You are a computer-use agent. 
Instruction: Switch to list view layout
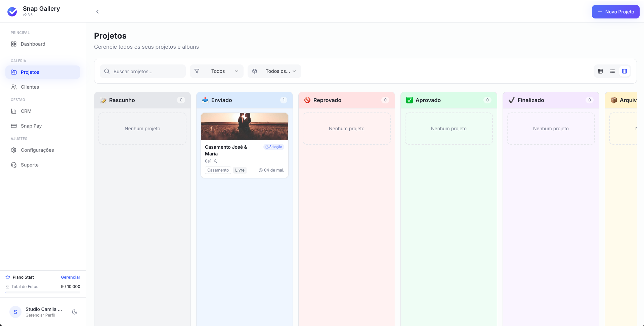pos(612,71)
